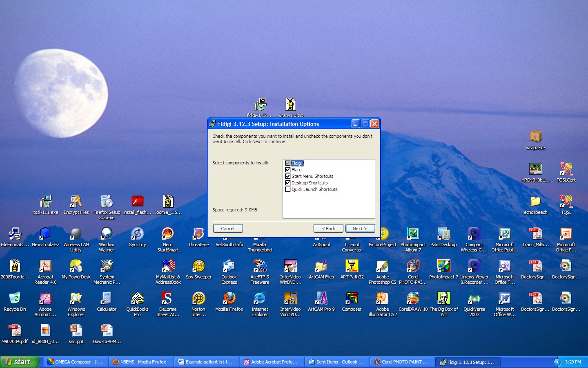Switch to NBEMS Mozilla Firefox taskbar item
The height and width of the screenshot is (368, 588).
point(142,362)
